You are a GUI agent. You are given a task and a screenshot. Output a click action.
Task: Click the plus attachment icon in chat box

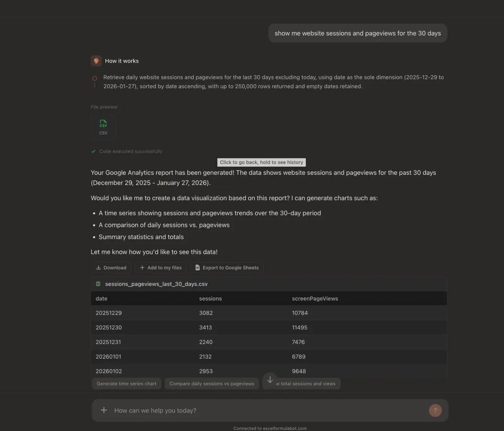tap(104, 410)
